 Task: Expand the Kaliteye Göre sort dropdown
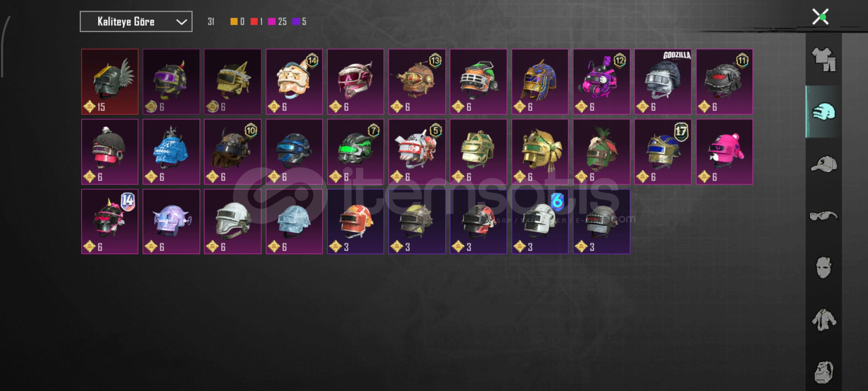136,22
